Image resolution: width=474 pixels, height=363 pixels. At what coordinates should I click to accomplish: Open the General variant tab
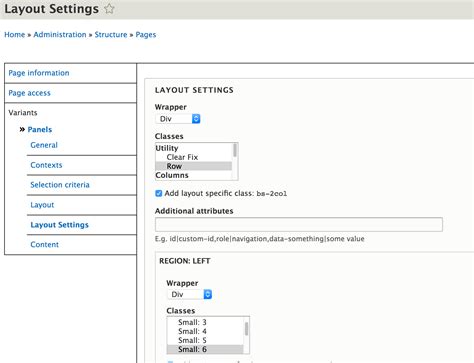coord(44,145)
